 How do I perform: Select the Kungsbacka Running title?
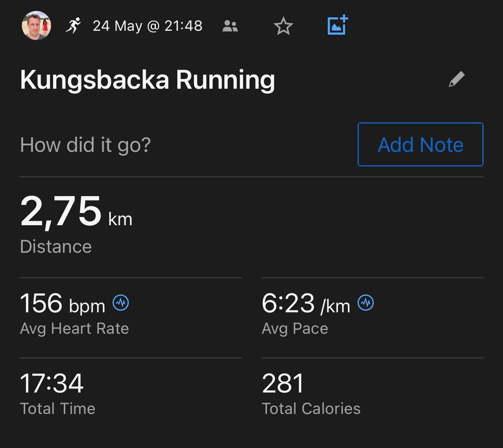[147, 79]
